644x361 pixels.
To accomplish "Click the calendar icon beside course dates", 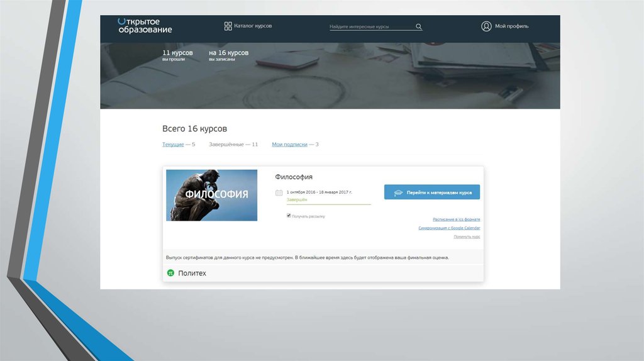I will pyautogui.click(x=279, y=192).
